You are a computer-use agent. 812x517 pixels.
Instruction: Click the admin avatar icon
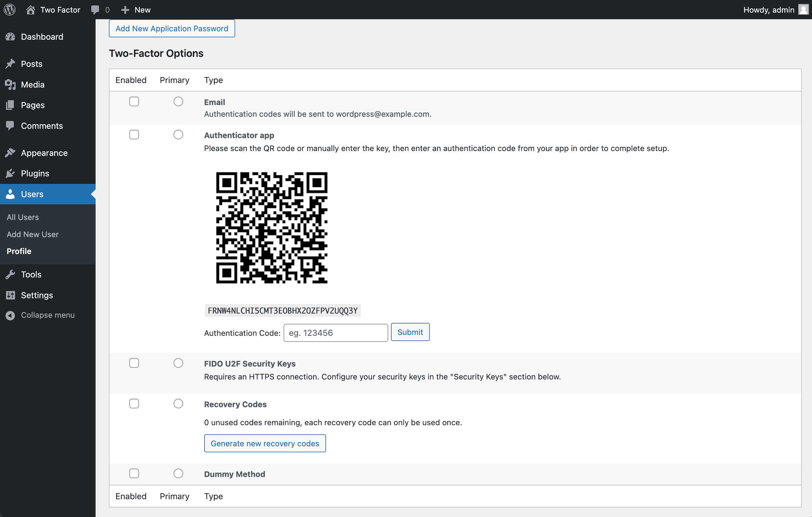pyautogui.click(x=804, y=10)
